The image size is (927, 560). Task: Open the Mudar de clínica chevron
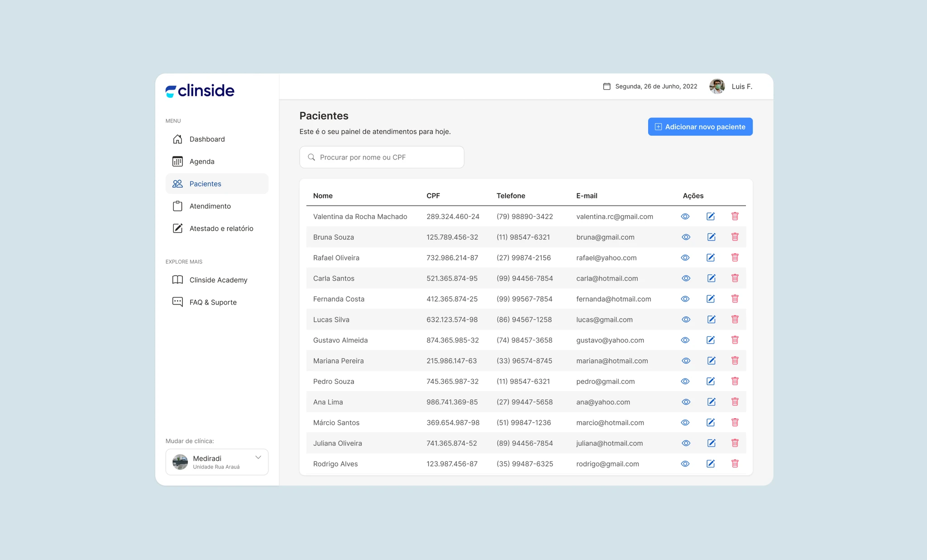[x=258, y=457]
